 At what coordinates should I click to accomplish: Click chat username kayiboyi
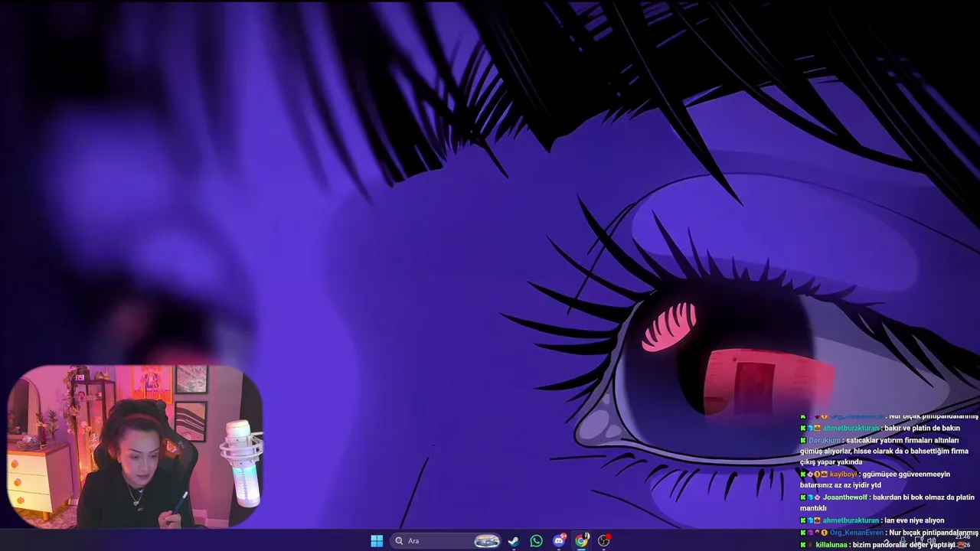(x=843, y=474)
